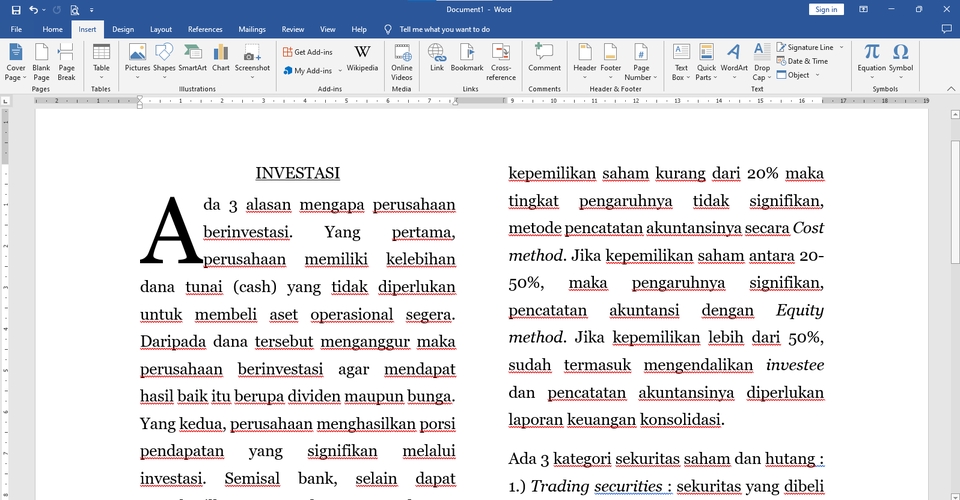Open the File tab
Viewport: 960px width, 500px height.
[x=17, y=29]
